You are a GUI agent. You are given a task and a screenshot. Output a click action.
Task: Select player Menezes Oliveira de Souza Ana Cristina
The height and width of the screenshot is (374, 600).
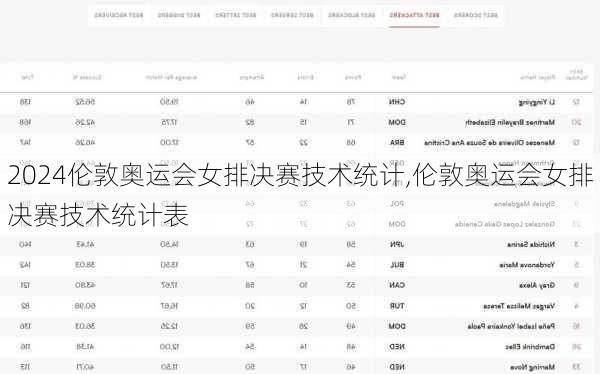click(x=489, y=143)
